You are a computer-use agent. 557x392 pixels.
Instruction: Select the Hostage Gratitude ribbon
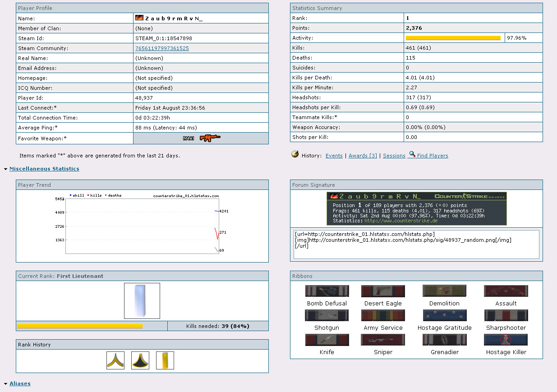(444, 315)
